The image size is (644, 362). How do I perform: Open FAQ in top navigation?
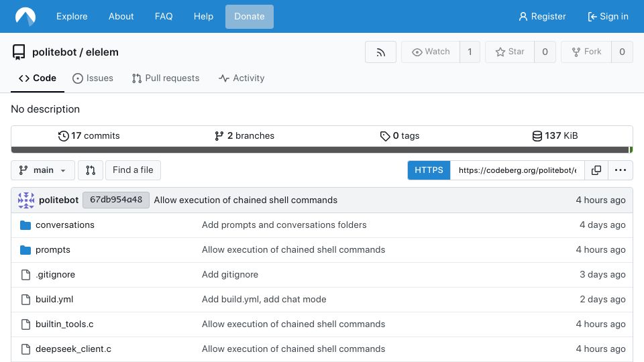coord(164,16)
